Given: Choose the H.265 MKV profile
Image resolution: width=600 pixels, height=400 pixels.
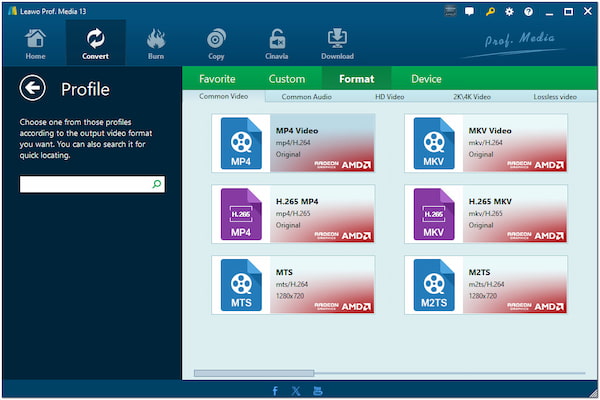Looking at the screenshot, I should coord(486,214).
